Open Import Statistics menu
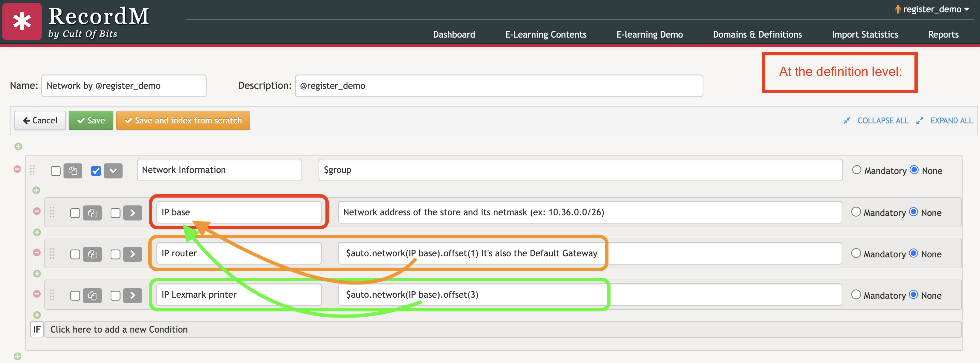This screenshot has height=363, width=980. pos(865,35)
